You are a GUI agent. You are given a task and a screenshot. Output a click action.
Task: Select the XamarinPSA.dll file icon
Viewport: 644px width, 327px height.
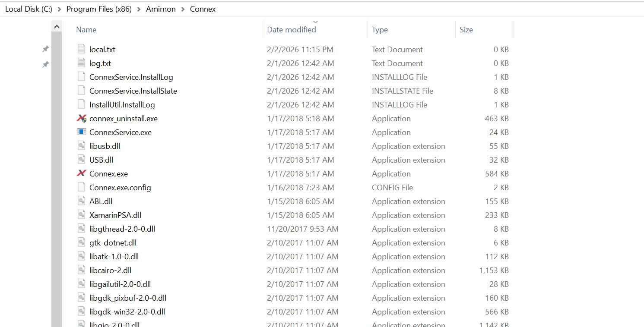81,215
